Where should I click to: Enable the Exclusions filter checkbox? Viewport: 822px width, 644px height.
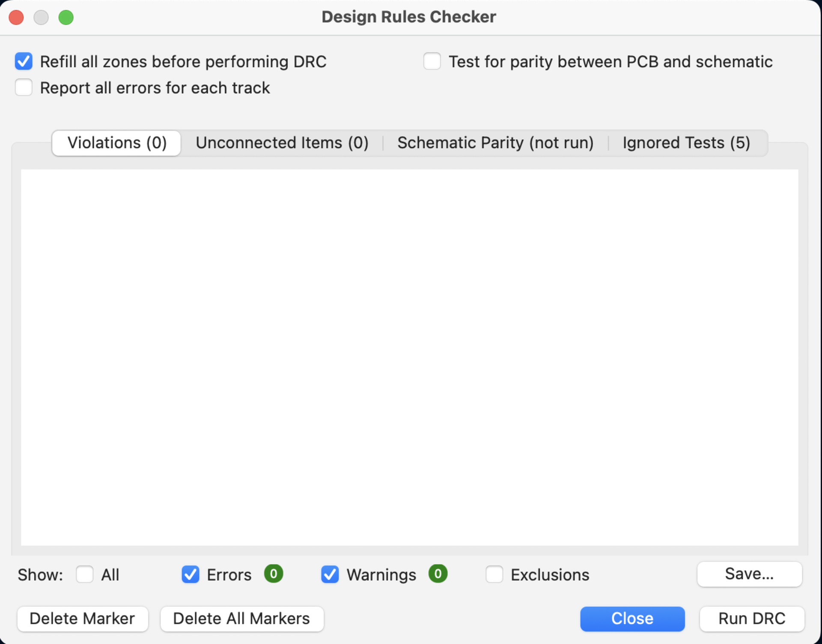(x=494, y=574)
